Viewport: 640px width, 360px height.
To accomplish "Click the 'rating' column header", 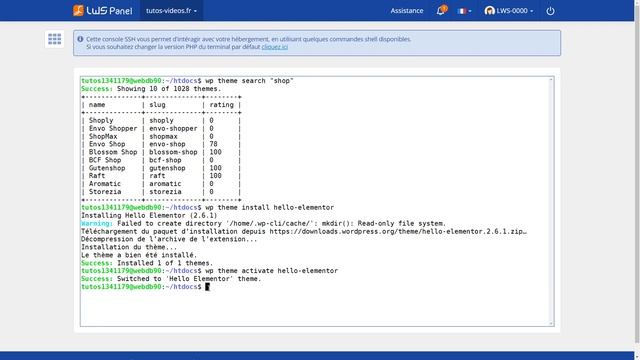I will point(222,105).
